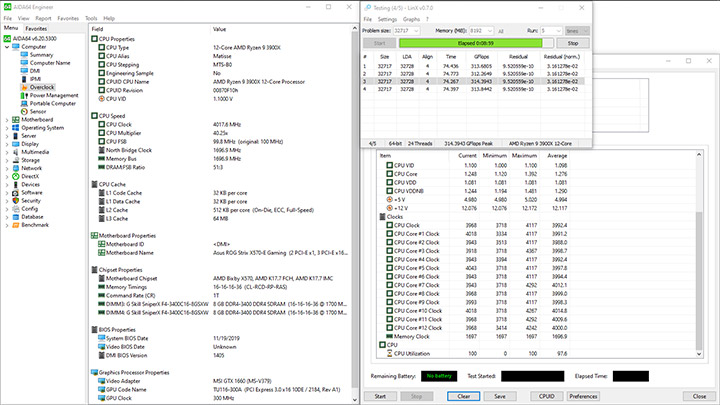The width and height of the screenshot is (720, 405).
Task: Click the Display category icon
Action: click(16, 144)
